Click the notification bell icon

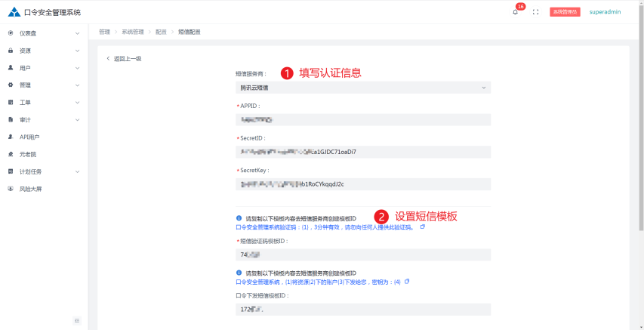[515, 12]
